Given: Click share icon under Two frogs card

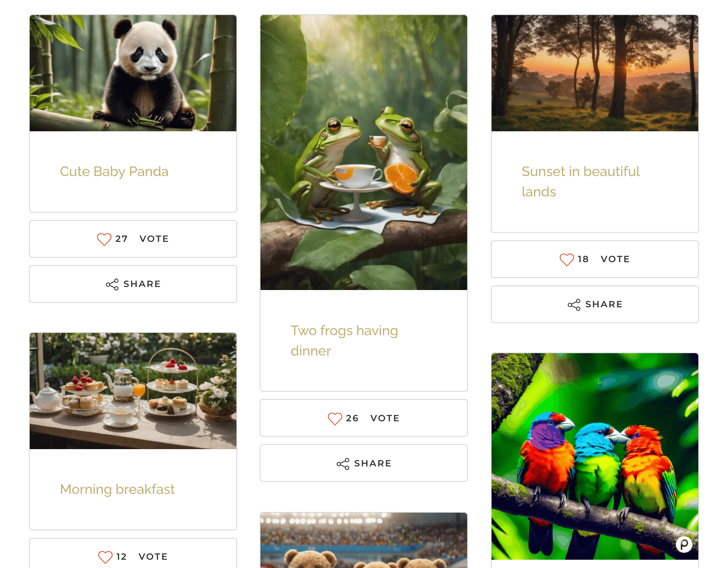Looking at the screenshot, I should 343,464.
